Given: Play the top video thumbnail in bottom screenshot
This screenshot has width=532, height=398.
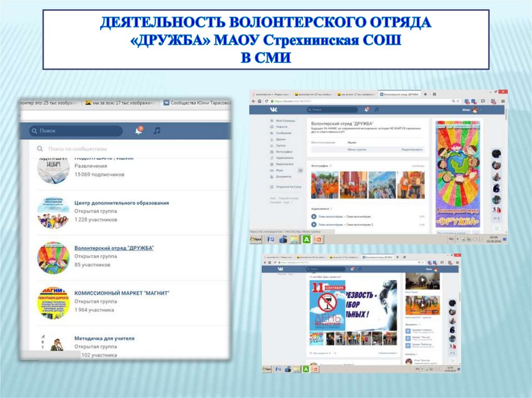Looking at the screenshot, I should pos(422,281).
